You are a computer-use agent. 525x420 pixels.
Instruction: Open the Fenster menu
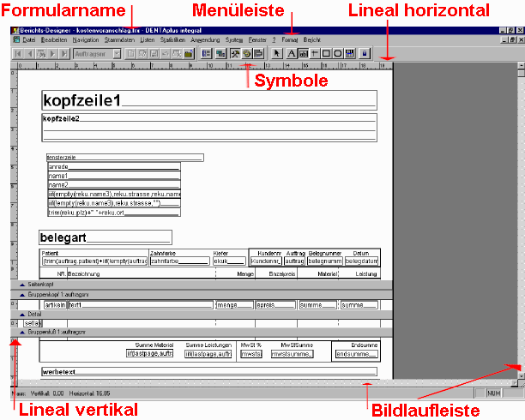click(x=257, y=39)
